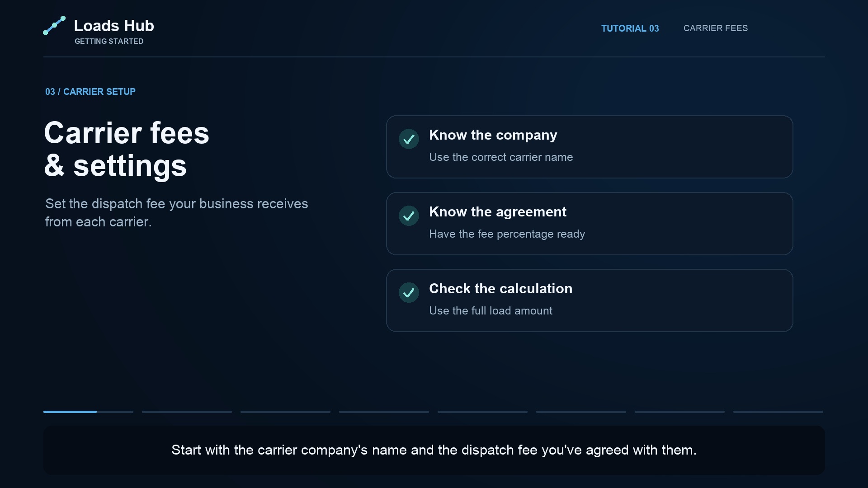Screen dimensions: 868x488
Task: Click the 03 / CARRIER SETUP breadcrumb label
Action: [90, 92]
